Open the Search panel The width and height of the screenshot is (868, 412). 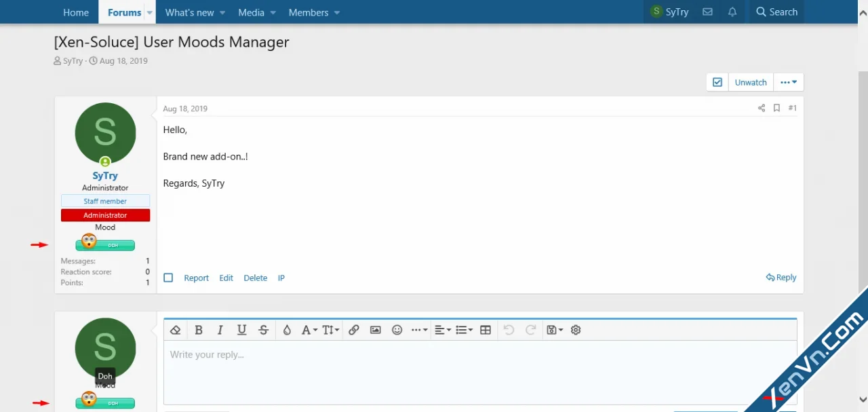tap(776, 12)
